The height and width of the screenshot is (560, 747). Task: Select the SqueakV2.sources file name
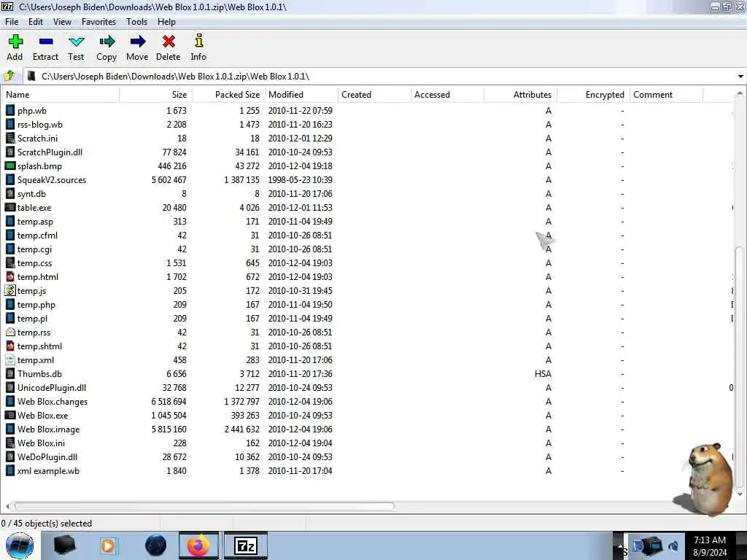[52, 180]
